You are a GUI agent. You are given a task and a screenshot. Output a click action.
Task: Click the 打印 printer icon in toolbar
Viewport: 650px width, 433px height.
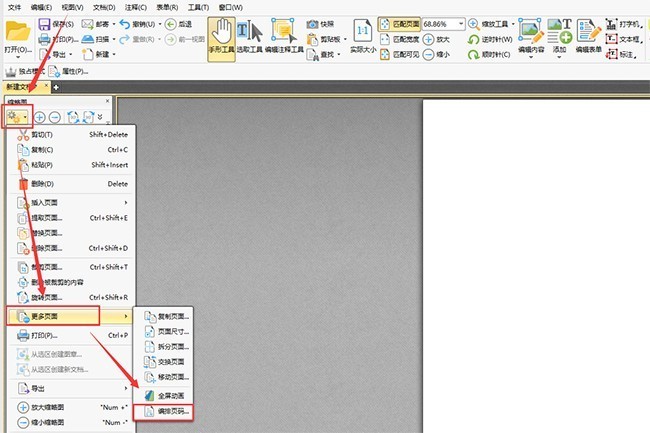point(44,39)
